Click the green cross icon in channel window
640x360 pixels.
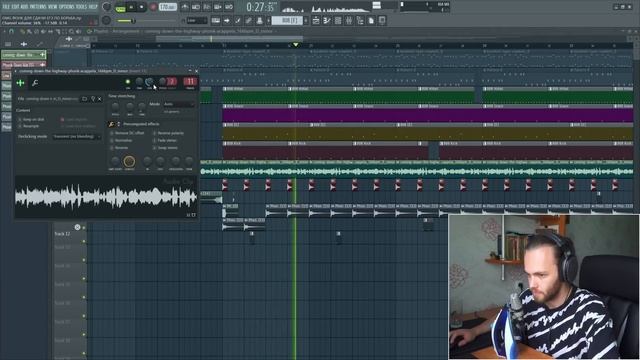(x=20, y=83)
